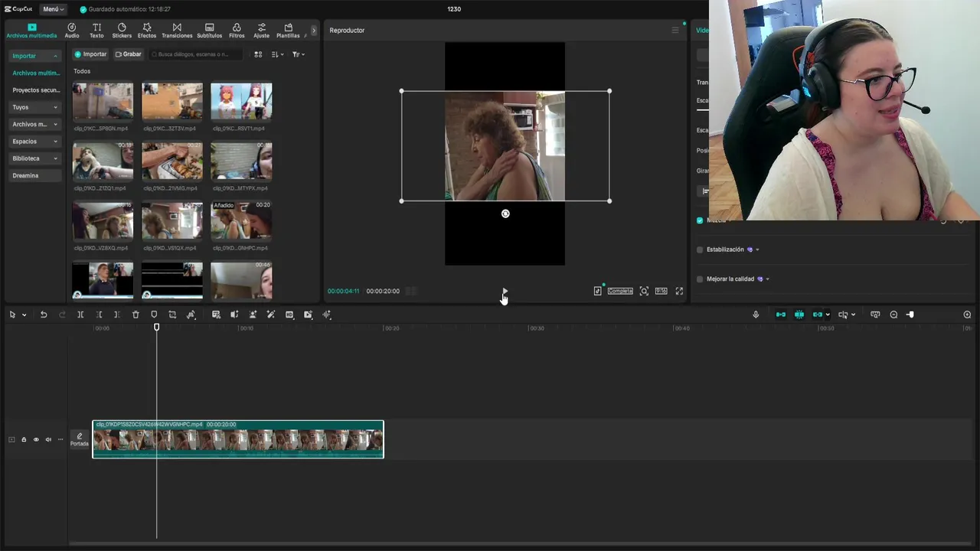Open the Ajuste tab
Screen dimensions: 980x551
pyautogui.click(x=261, y=31)
